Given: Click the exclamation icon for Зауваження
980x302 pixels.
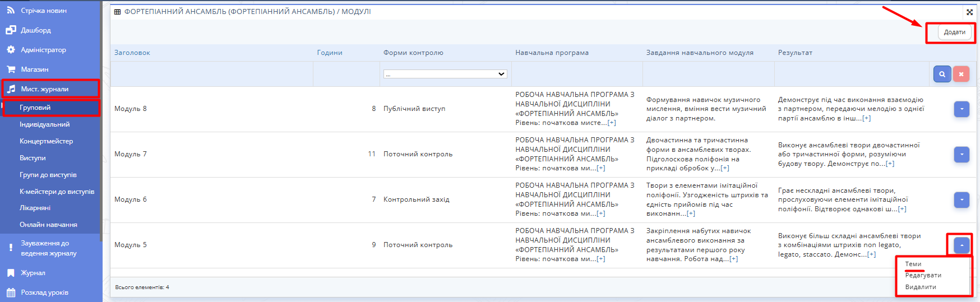Looking at the screenshot, I should [11, 248].
